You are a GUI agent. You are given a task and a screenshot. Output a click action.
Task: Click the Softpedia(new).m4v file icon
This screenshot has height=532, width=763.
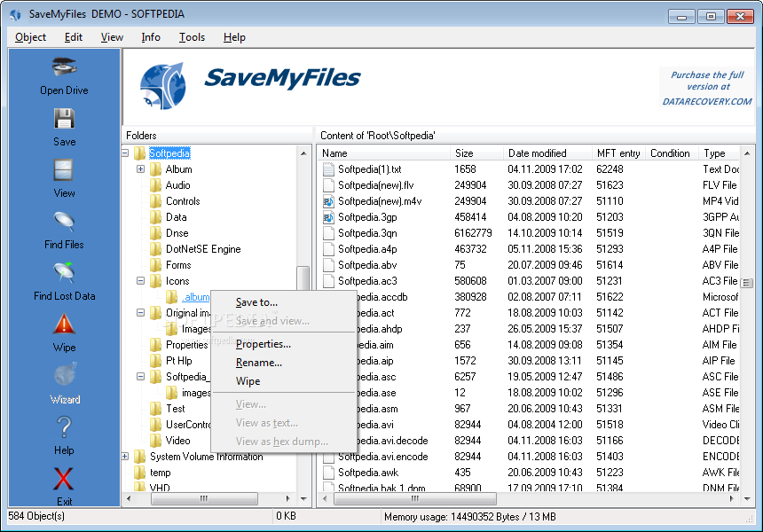328,201
